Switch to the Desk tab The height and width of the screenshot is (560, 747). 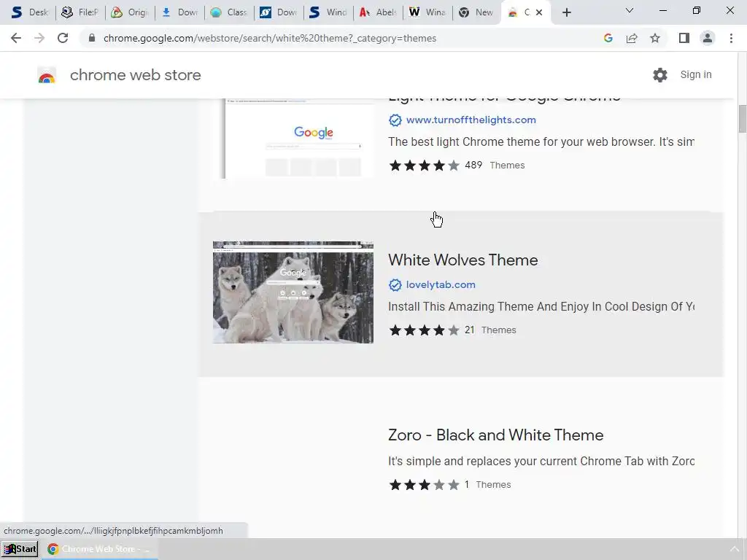29,12
